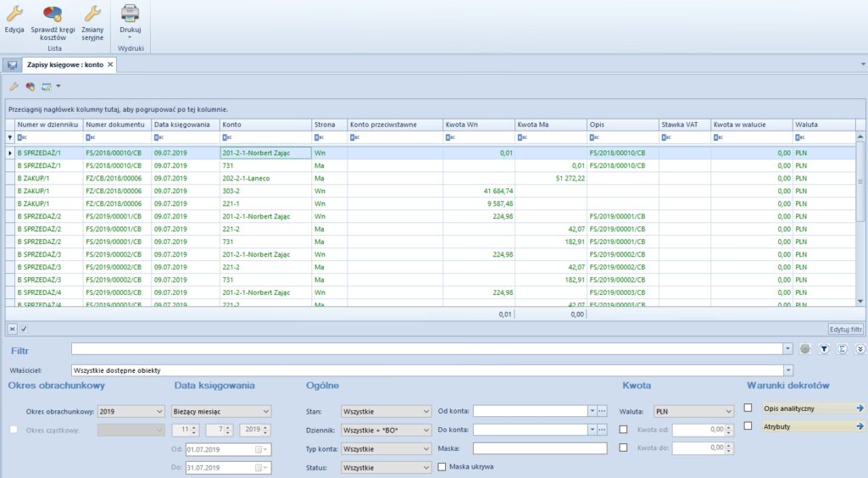Click the Zmiany seryjne ribbon icon

tap(92, 13)
